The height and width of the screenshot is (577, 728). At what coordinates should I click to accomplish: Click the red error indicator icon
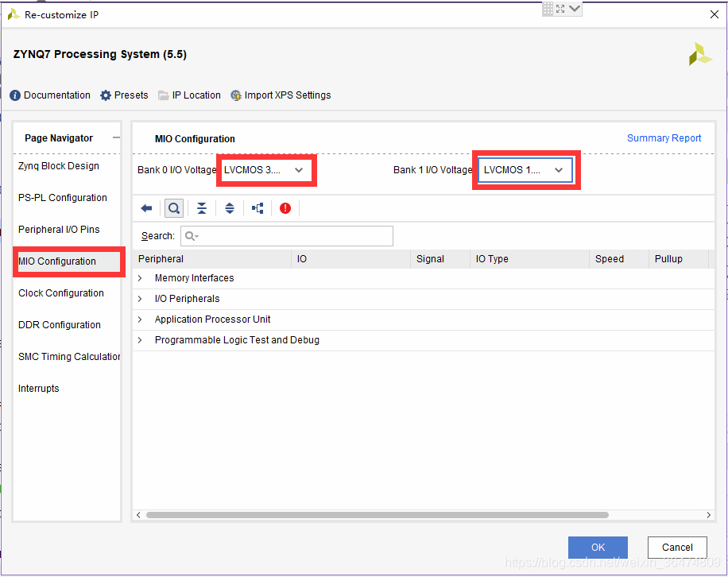point(285,208)
